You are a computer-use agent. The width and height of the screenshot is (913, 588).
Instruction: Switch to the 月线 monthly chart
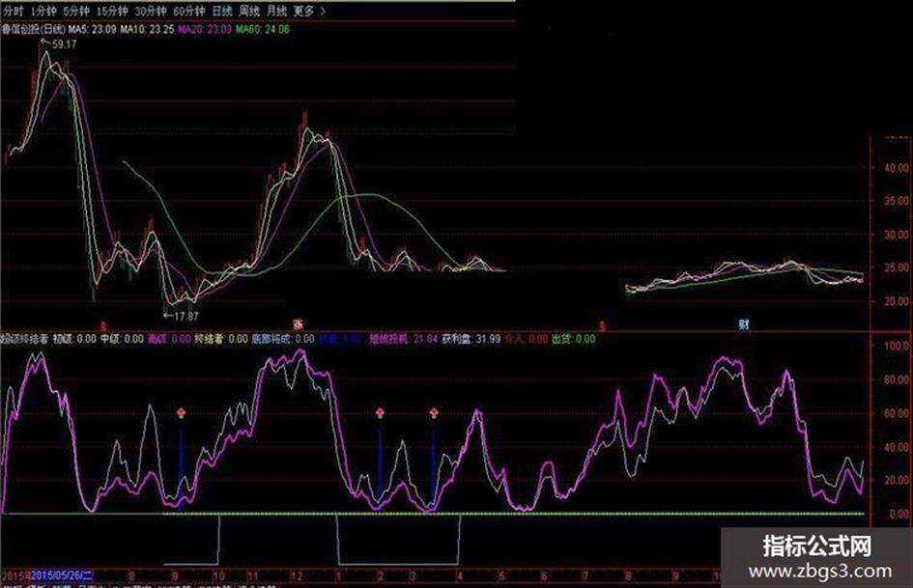click(276, 11)
